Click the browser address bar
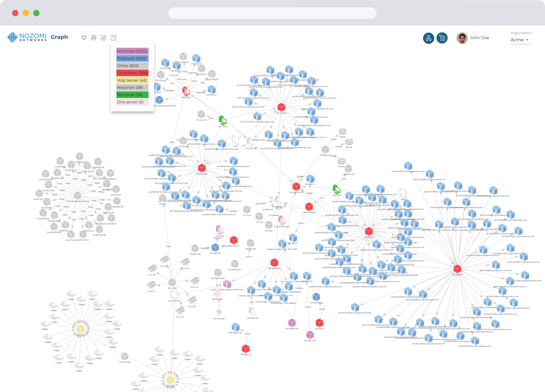 click(x=272, y=13)
